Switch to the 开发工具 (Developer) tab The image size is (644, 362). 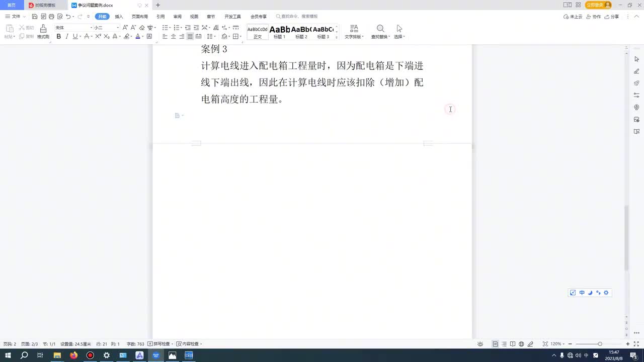tap(232, 17)
